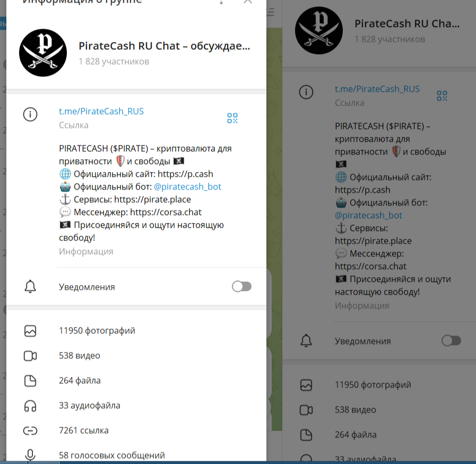The width and height of the screenshot is (476, 464).
Task: Open QR code for group link in modal
Action: tap(232, 118)
